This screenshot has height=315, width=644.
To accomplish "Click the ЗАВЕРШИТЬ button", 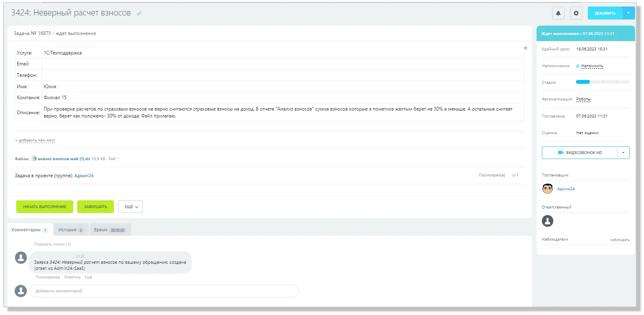I will [x=96, y=206].
